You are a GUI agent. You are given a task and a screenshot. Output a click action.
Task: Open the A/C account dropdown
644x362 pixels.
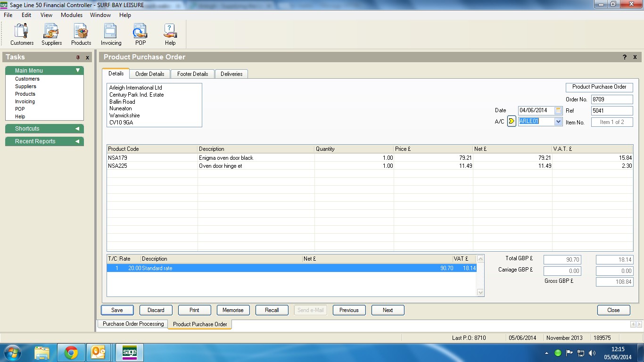(559, 121)
